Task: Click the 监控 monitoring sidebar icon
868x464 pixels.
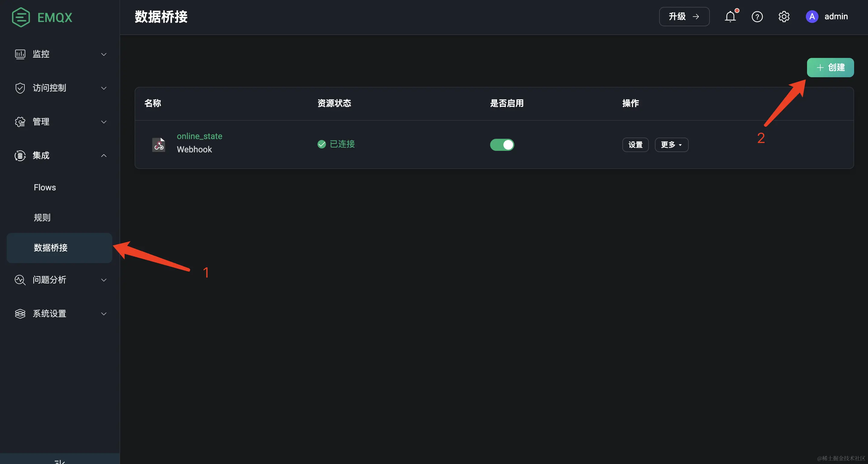Action: 20,54
